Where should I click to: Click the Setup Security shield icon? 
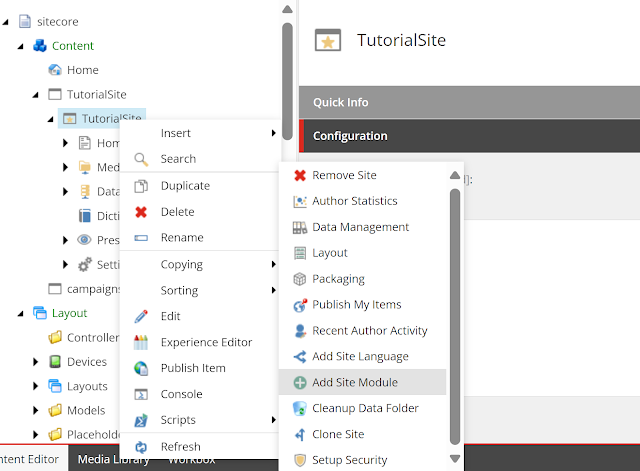pos(300,460)
